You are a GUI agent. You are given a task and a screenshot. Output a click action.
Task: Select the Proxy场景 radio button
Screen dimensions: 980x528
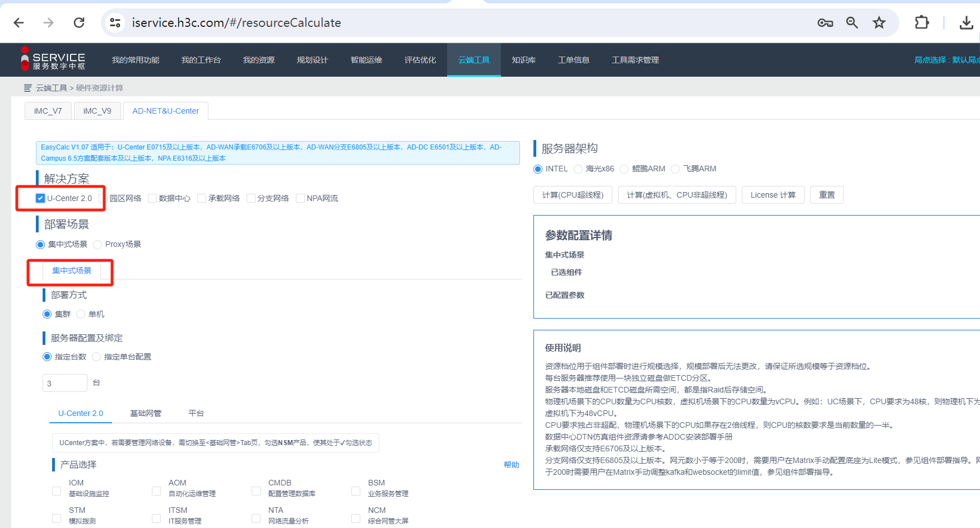(x=98, y=245)
